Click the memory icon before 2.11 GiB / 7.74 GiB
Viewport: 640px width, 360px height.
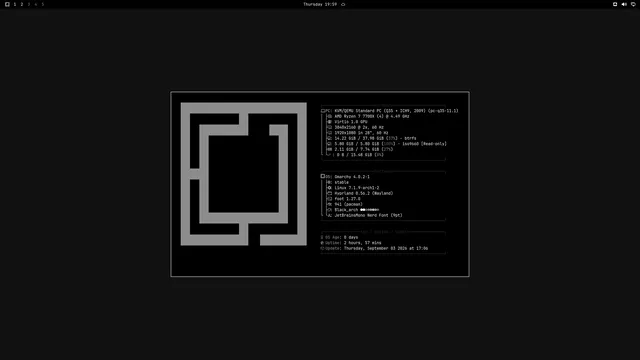pos(330,149)
